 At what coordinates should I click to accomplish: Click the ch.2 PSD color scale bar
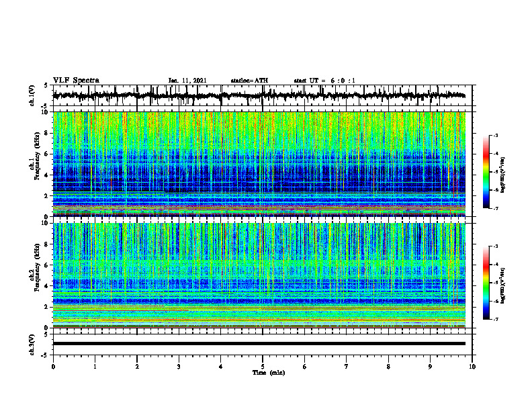(486, 283)
